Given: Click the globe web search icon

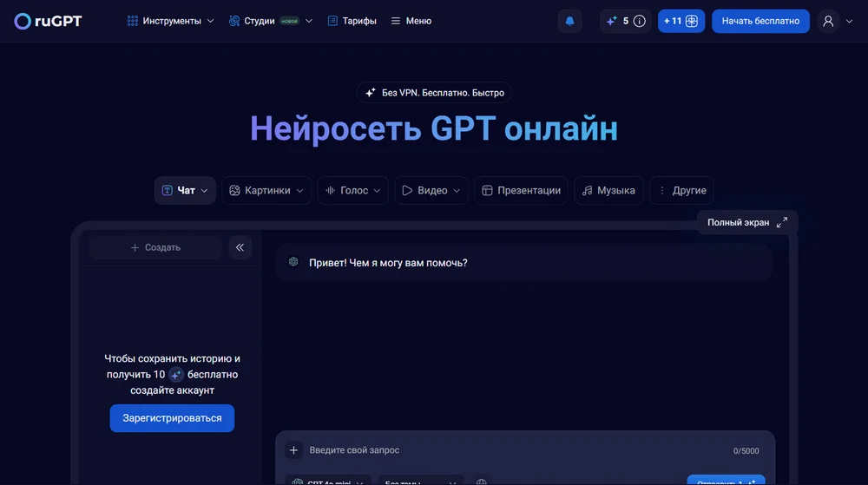Looking at the screenshot, I should [x=482, y=482].
